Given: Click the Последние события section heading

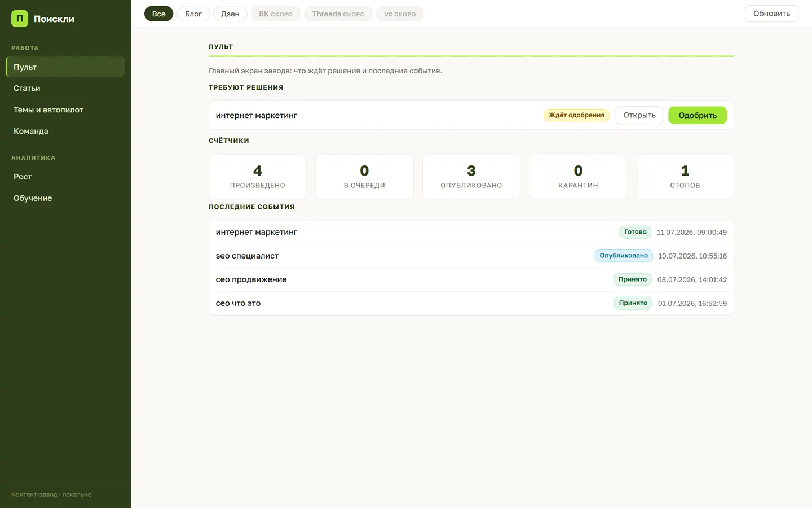Looking at the screenshot, I should pyautogui.click(x=251, y=207).
